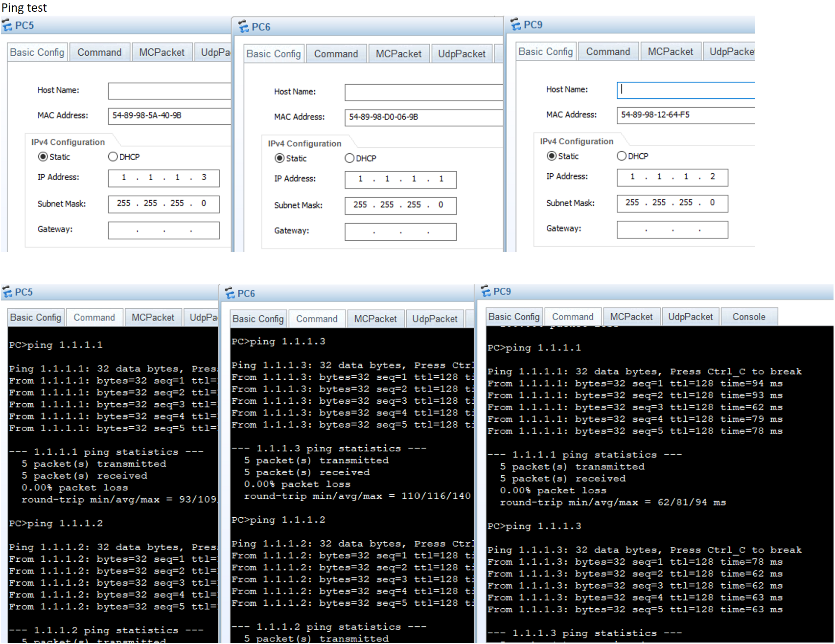Image resolution: width=835 pixels, height=644 pixels.
Task: Focus the MAC Address field in PC6
Action: (424, 117)
